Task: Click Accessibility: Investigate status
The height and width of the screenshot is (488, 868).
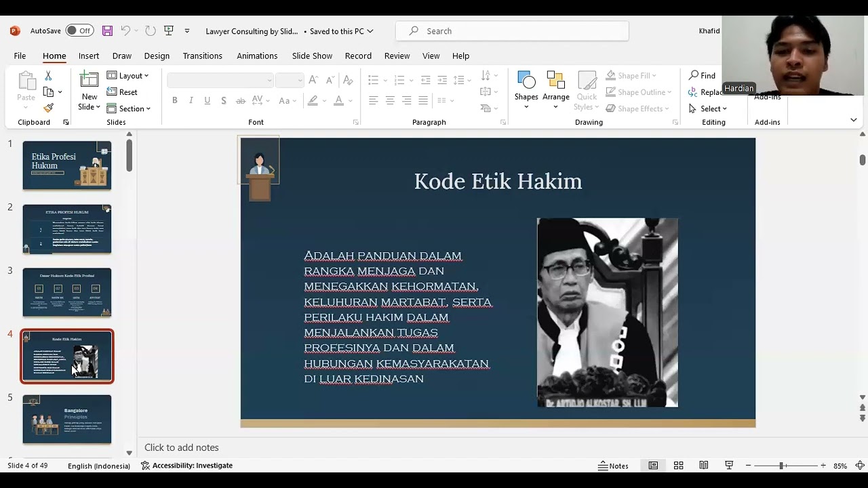Action: (186, 466)
